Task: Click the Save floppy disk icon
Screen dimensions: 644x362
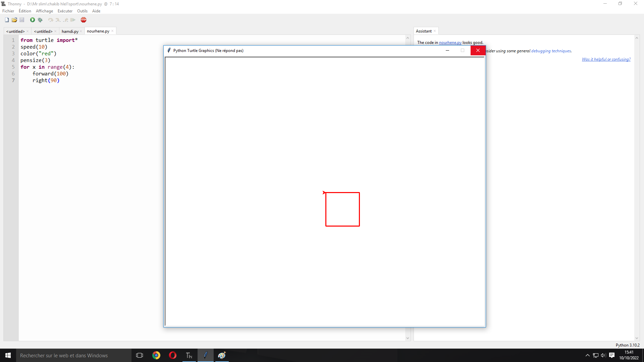Action: [x=22, y=20]
